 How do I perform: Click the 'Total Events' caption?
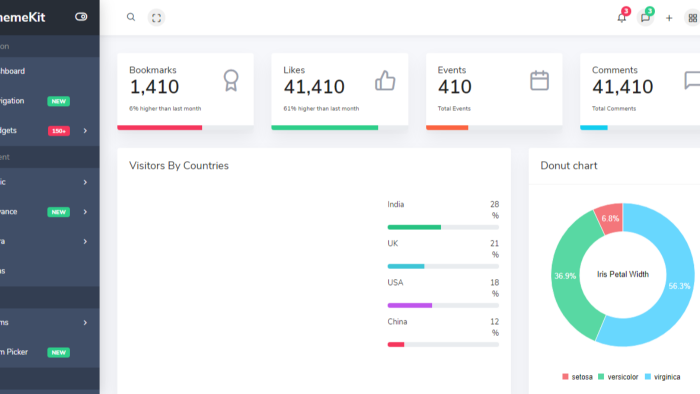click(x=454, y=108)
